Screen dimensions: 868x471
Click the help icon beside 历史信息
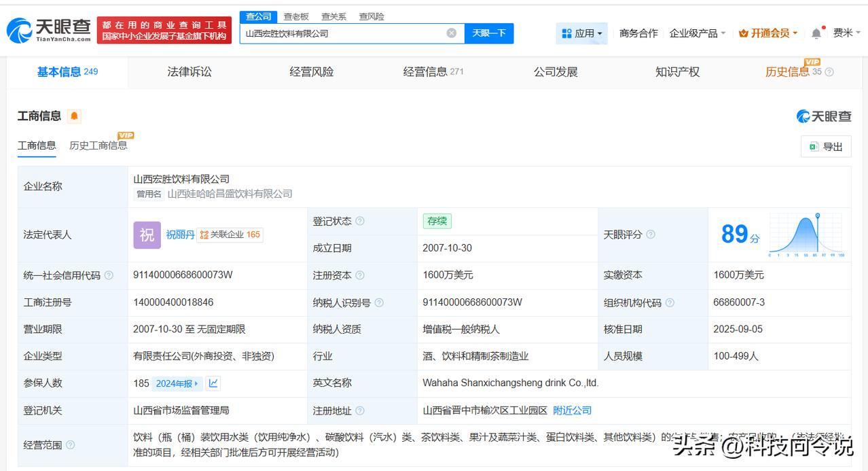(829, 72)
